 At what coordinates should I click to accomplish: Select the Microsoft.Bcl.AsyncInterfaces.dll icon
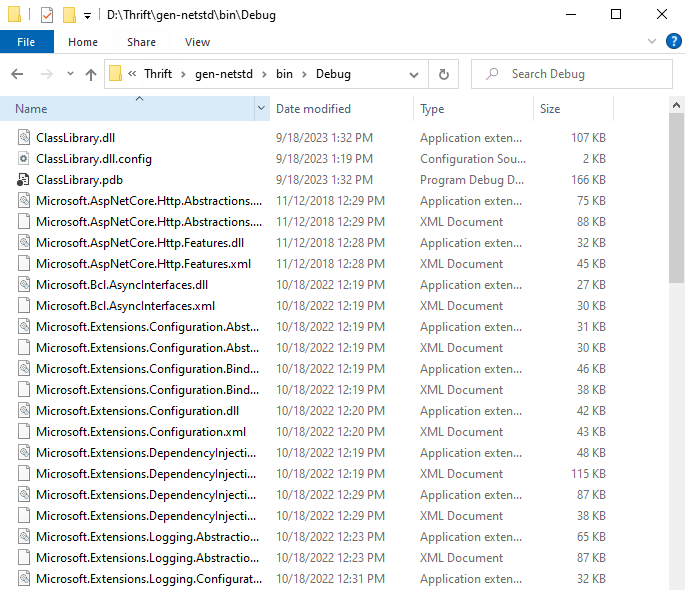[24, 284]
